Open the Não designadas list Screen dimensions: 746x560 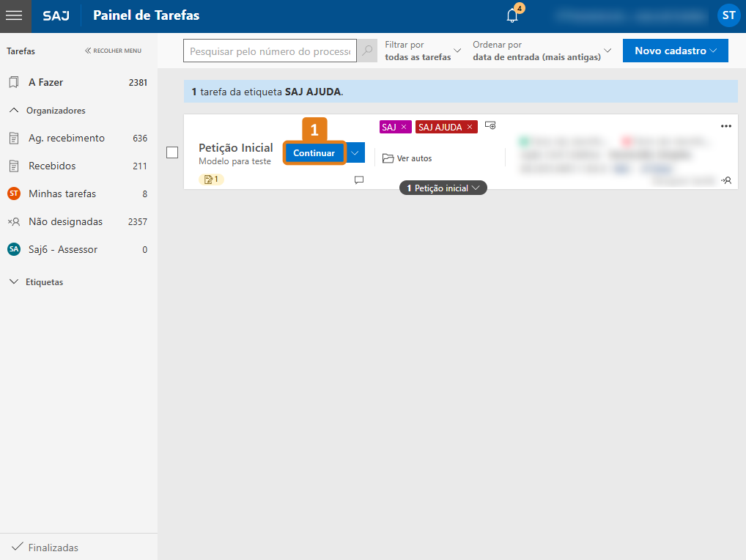pos(64,221)
